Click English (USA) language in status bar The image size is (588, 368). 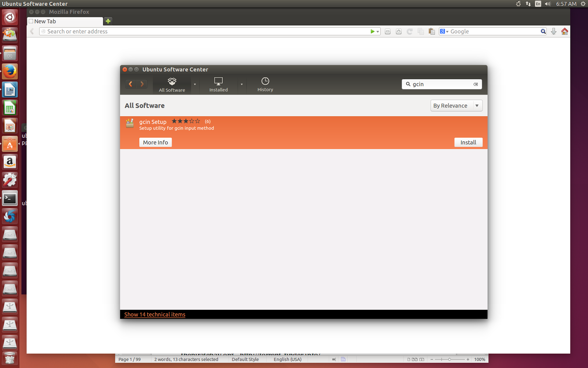[x=287, y=360]
